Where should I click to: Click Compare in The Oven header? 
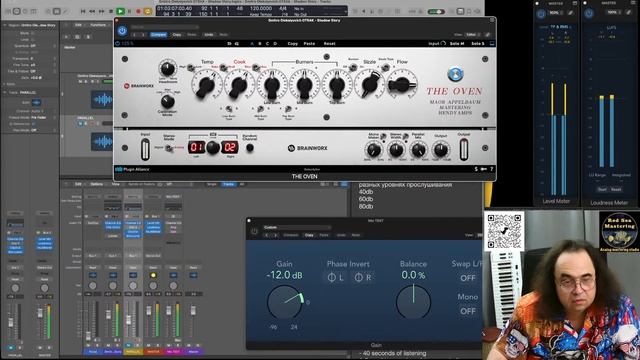[158, 35]
